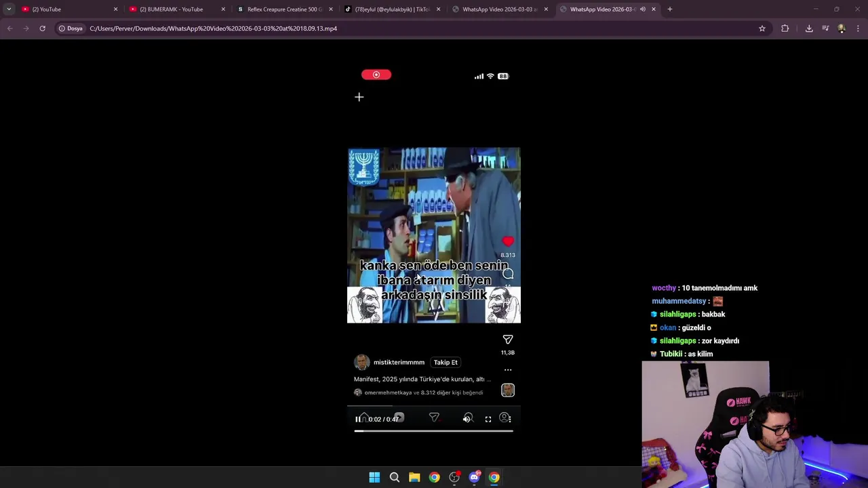Screen dimensions: 868x488
Task: Close the TikTok tab
Action: click(x=439, y=9)
